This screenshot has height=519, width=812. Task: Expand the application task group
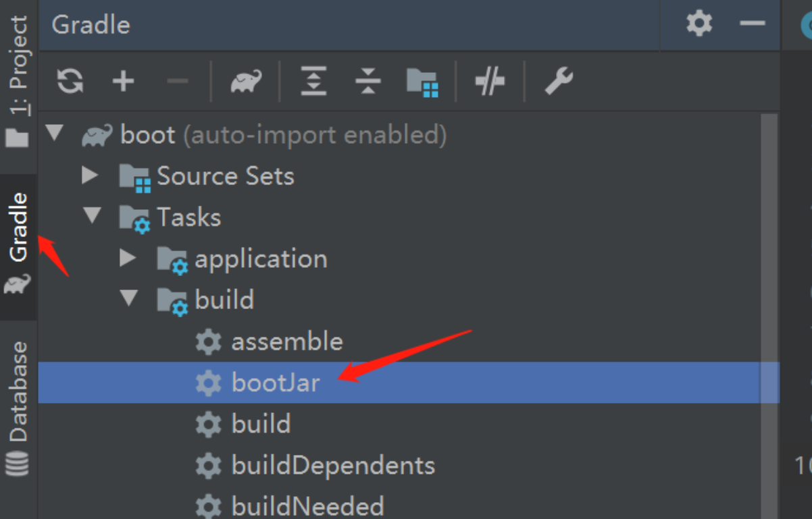[128, 258]
